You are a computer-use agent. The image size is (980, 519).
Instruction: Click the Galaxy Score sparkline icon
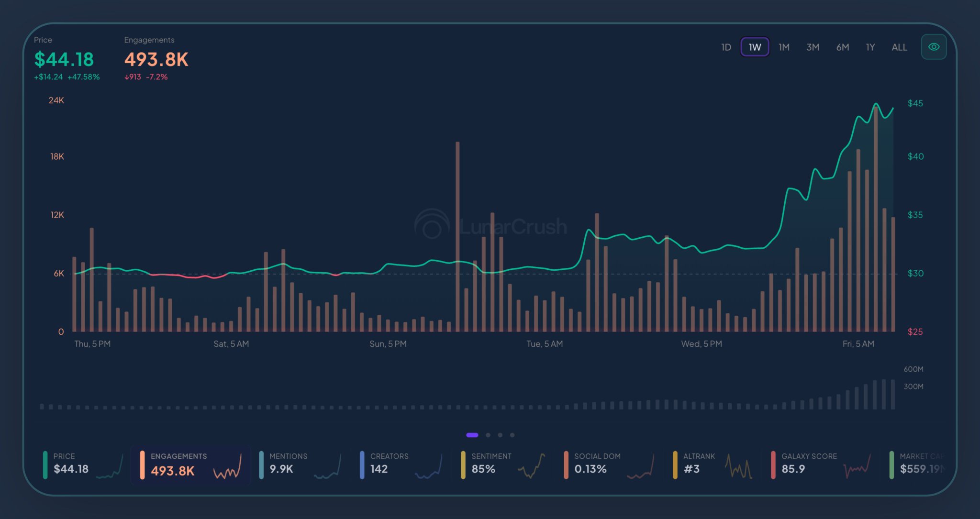coord(857,466)
